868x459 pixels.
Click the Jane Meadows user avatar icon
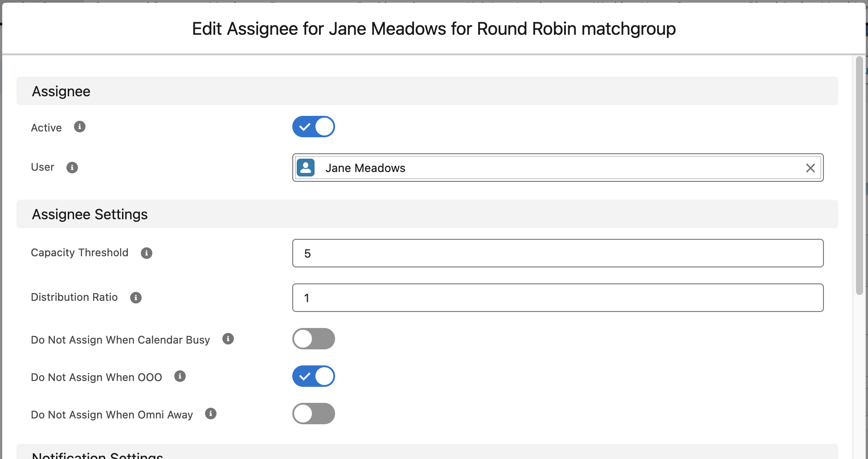(x=306, y=168)
